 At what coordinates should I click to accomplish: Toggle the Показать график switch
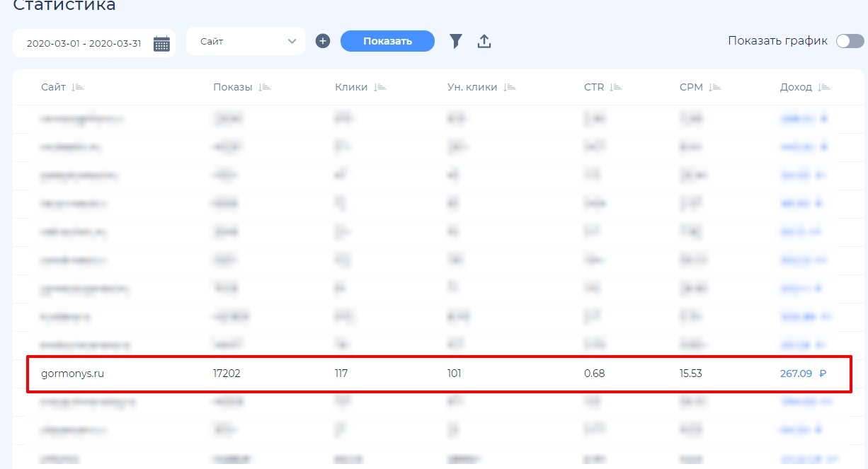pyautogui.click(x=850, y=41)
